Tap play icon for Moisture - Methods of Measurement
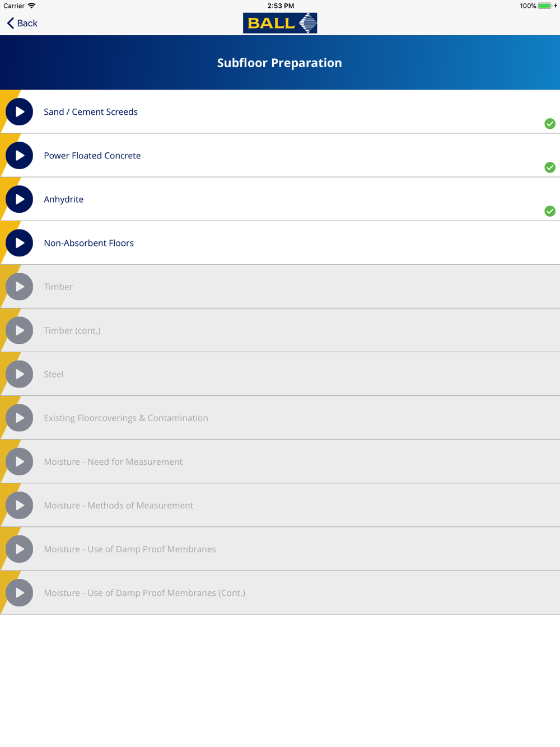 tap(20, 505)
